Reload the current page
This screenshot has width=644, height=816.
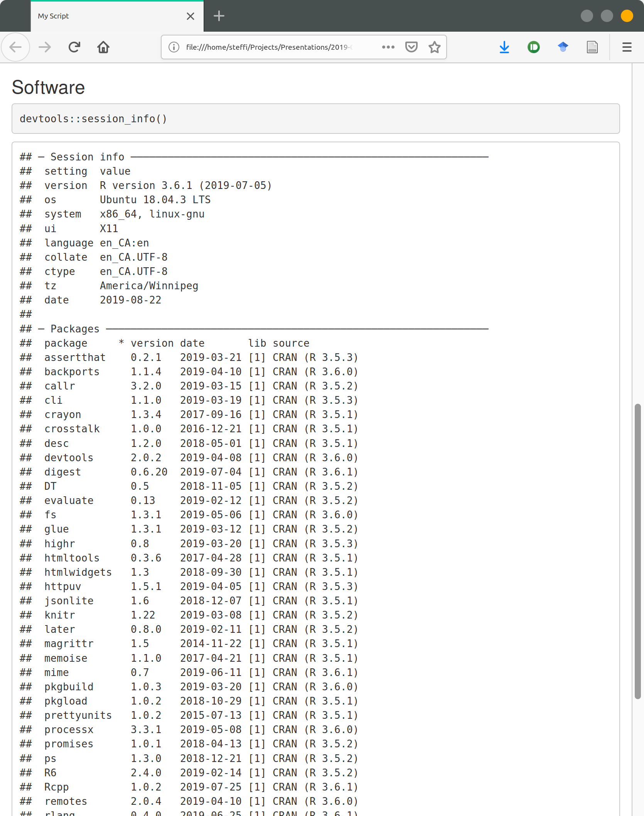(x=74, y=47)
